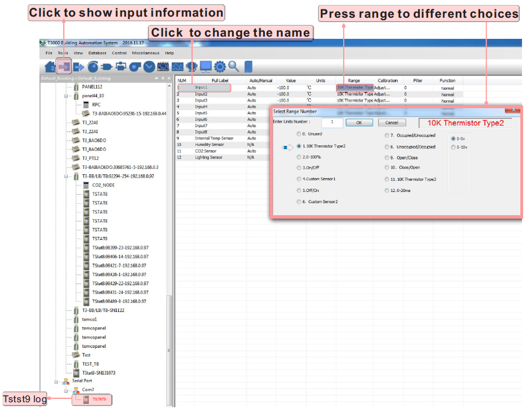Click the tree panel vertical scrollbar
This screenshot has height=415, width=532.
pyautogui.click(x=169, y=350)
